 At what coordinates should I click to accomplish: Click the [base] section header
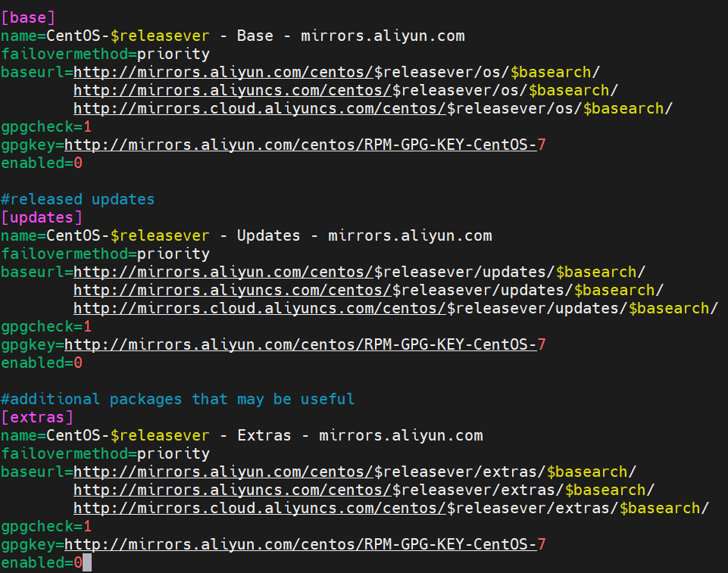28,17
